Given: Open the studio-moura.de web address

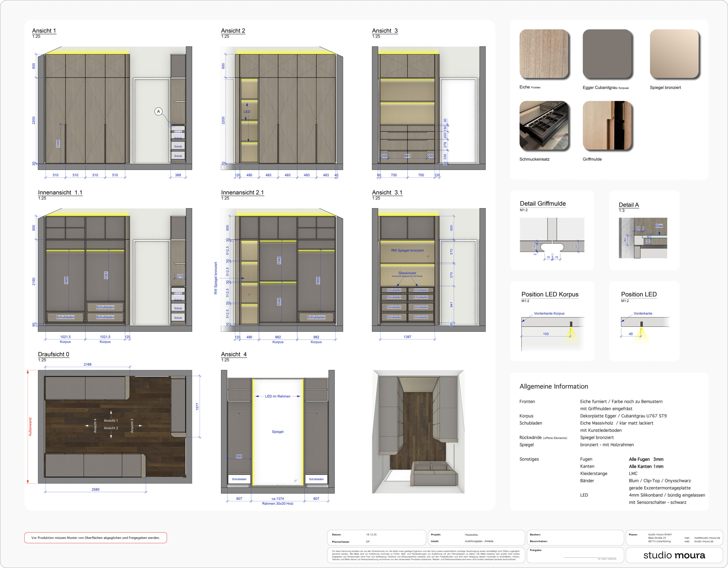Looking at the screenshot, I should point(704,541).
